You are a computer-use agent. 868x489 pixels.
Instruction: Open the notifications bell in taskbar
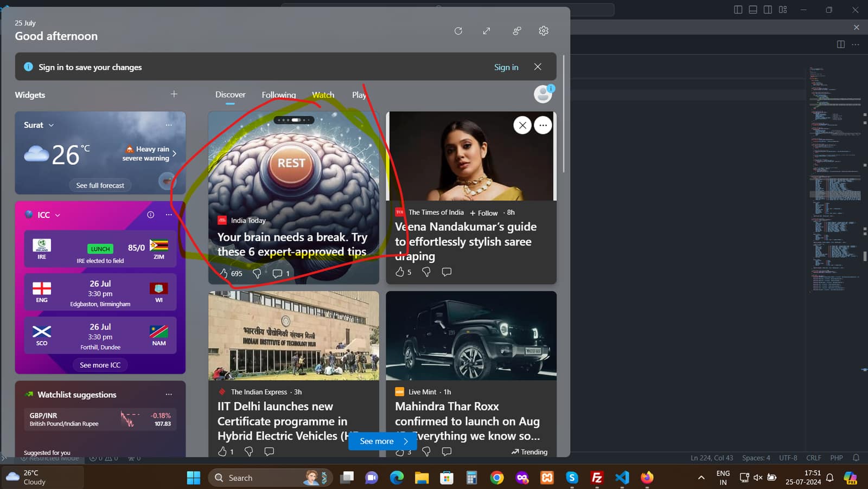[x=829, y=478]
